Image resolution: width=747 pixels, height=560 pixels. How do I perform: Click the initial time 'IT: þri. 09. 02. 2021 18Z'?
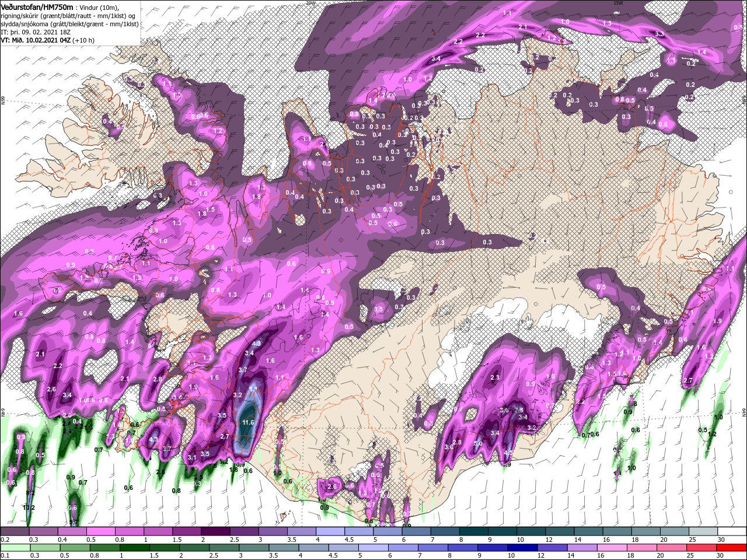tap(34, 32)
